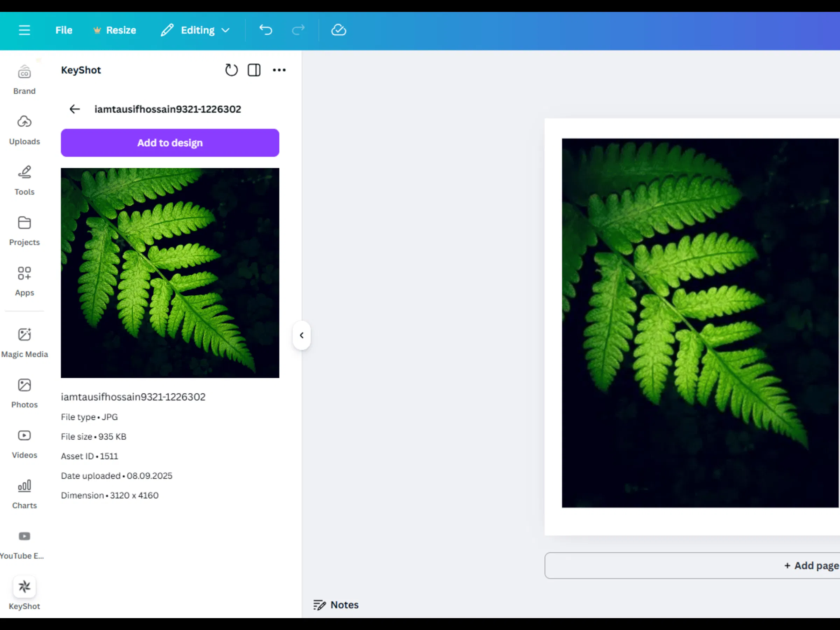The width and height of the screenshot is (840, 630).
Task: Click the fern preview thumbnail in panel
Action: [x=170, y=273]
